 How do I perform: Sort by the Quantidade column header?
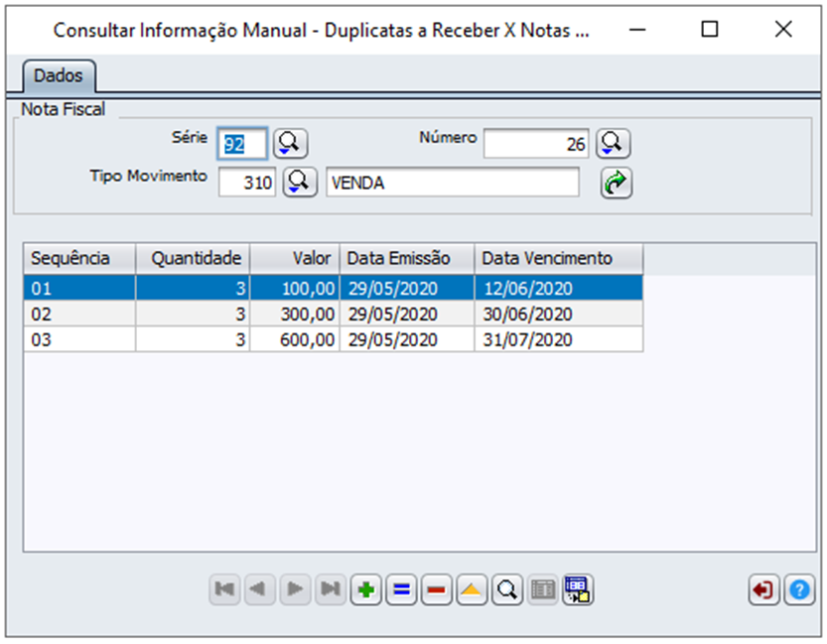click(x=193, y=258)
